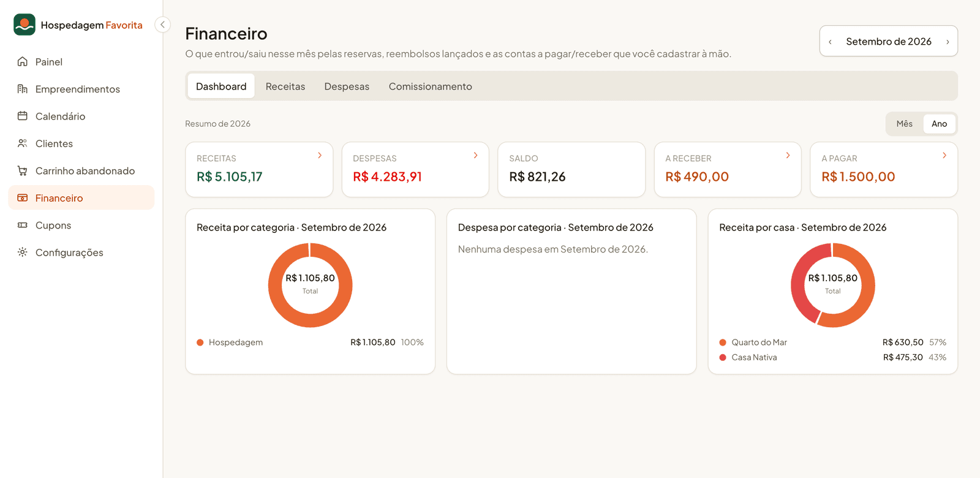Switch summary period to Mês

tap(904, 124)
